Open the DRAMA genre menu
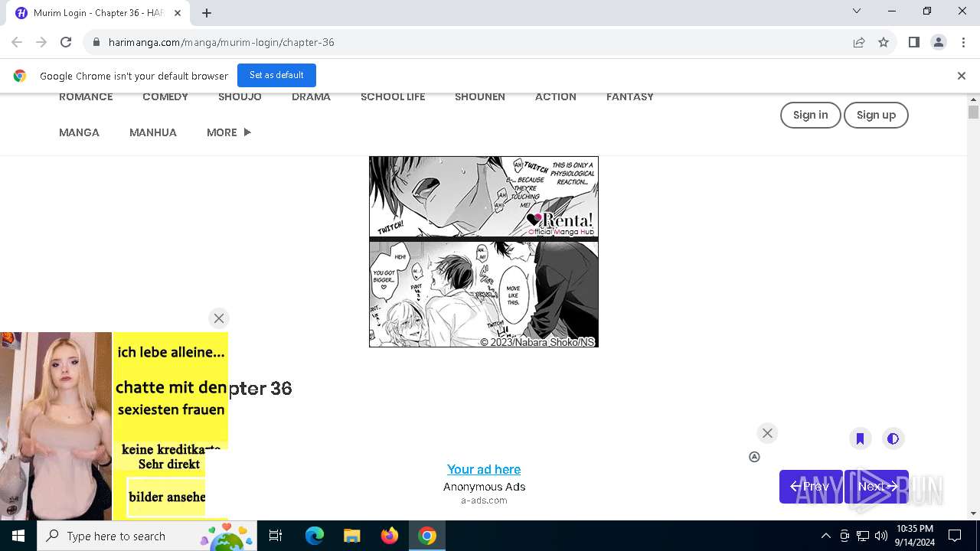This screenshot has height=551, width=980. pos(311,96)
